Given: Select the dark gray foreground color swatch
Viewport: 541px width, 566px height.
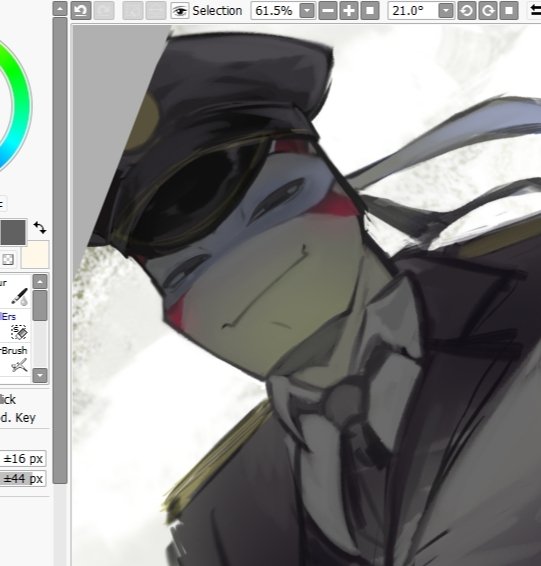Looking at the screenshot, I should [x=13, y=233].
